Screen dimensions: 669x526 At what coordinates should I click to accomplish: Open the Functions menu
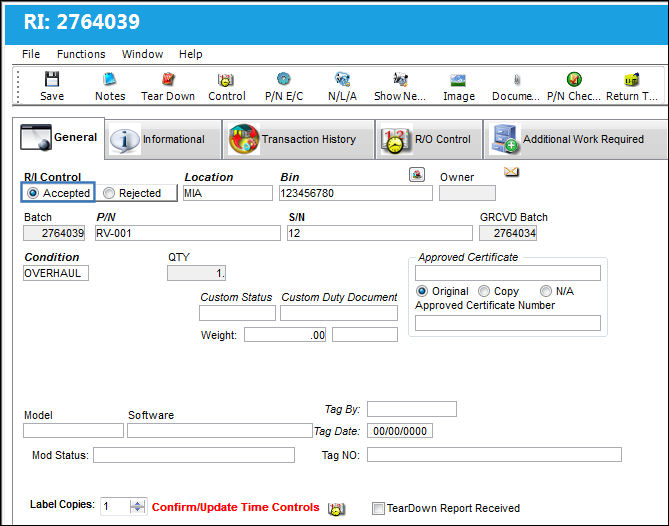81,54
